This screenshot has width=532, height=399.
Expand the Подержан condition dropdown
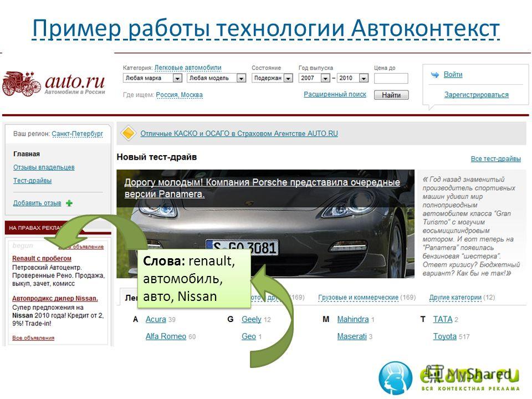(x=272, y=78)
